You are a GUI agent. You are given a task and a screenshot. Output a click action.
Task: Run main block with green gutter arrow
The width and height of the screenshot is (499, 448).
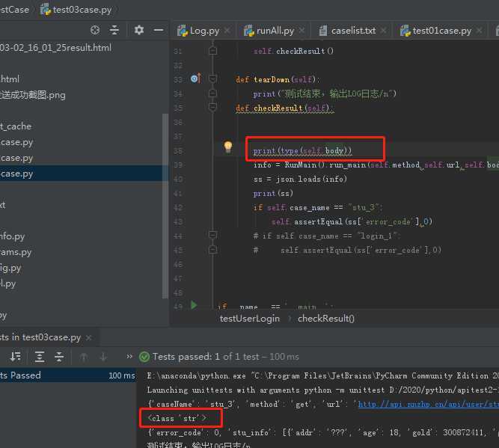[x=194, y=305]
